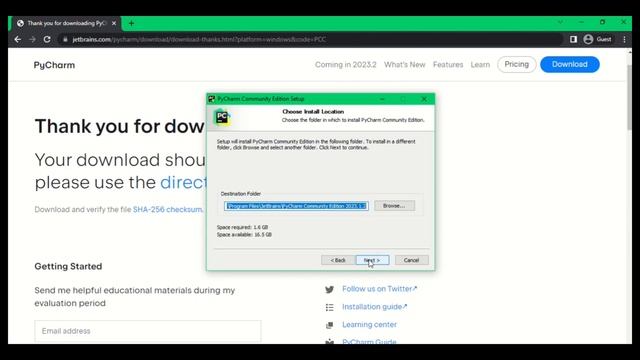Open the Installation guide link
This screenshot has height=360, width=640.
pyautogui.click(x=374, y=307)
